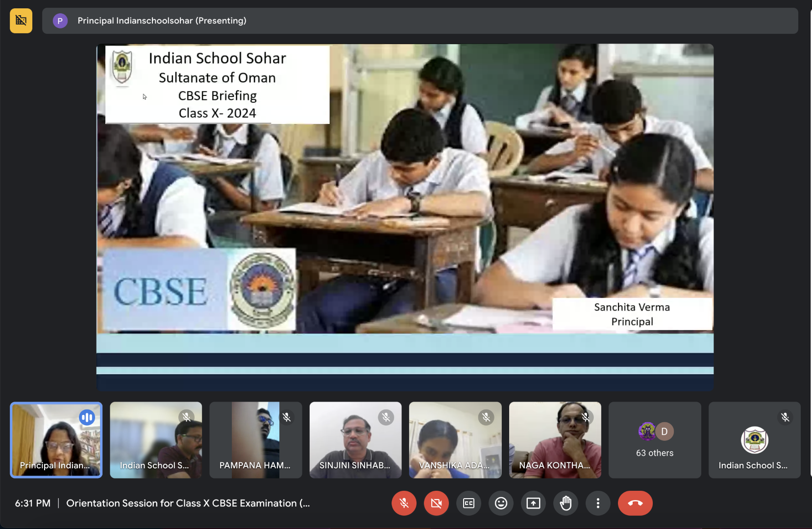Screen dimensions: 812x529
Task: Click muted mic icon on PAMPANA HAM tile
Action: point(287,417)
